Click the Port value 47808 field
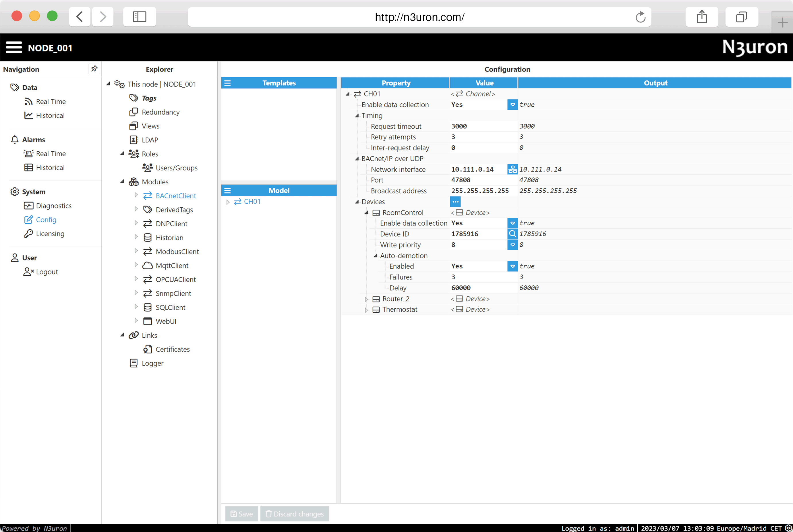The image size is (793, 532). pos(483,180)
